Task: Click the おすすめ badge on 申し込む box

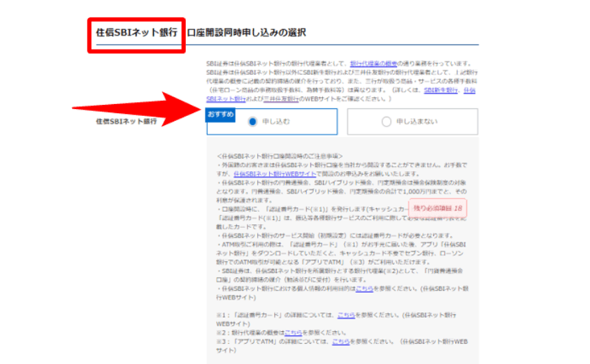Action: (x=220, y=115)
